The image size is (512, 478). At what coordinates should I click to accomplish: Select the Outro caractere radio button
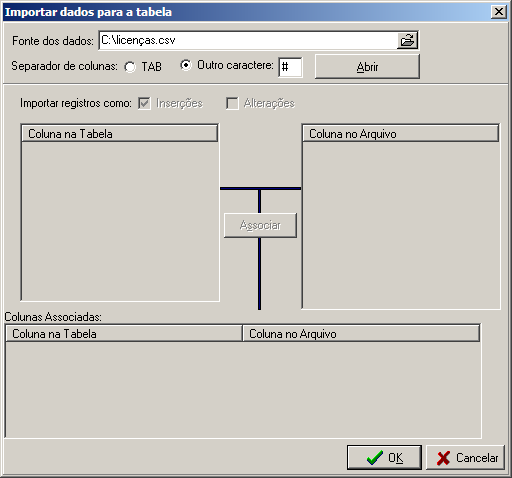click(x=186, y=65)
